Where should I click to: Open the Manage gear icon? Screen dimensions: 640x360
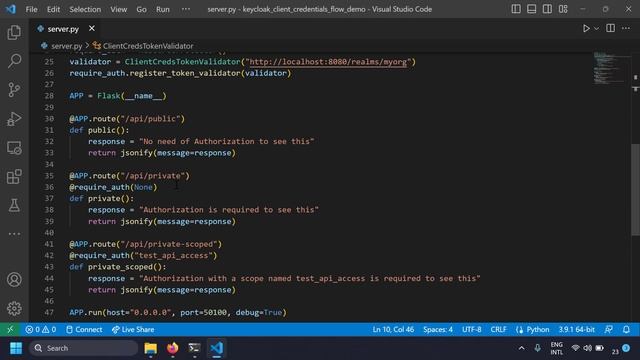pos(14,309)
